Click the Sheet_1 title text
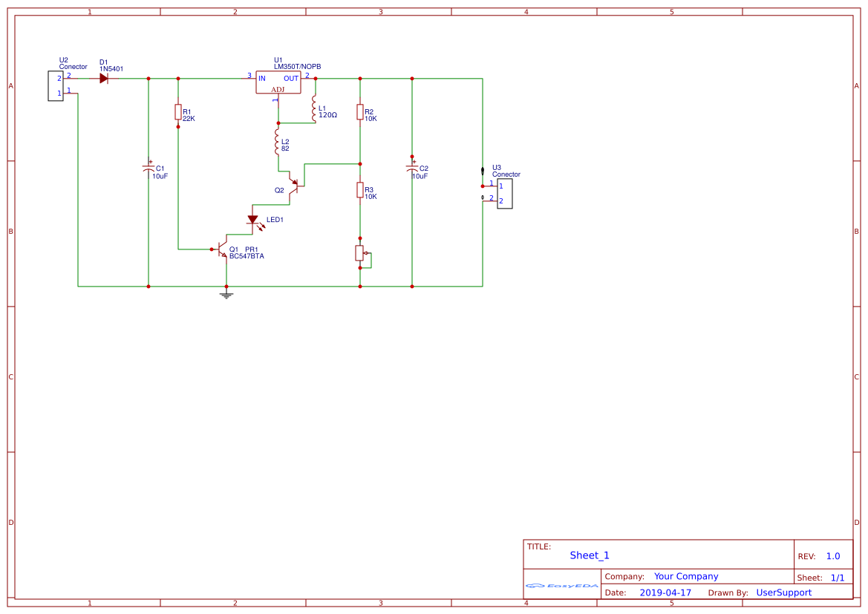Screen dimensions: 868x614 click(587, 555)
